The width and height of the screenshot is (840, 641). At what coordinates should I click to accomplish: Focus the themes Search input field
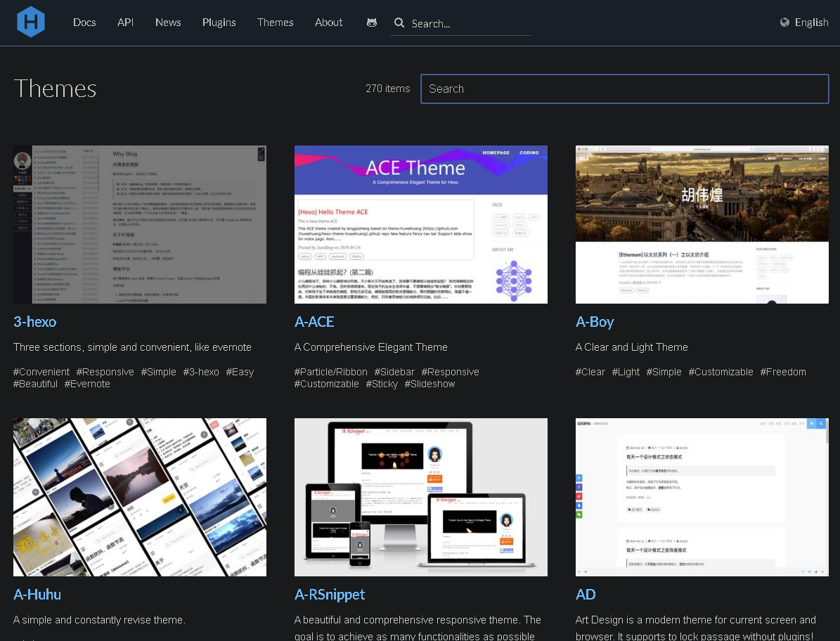(624, 89)
